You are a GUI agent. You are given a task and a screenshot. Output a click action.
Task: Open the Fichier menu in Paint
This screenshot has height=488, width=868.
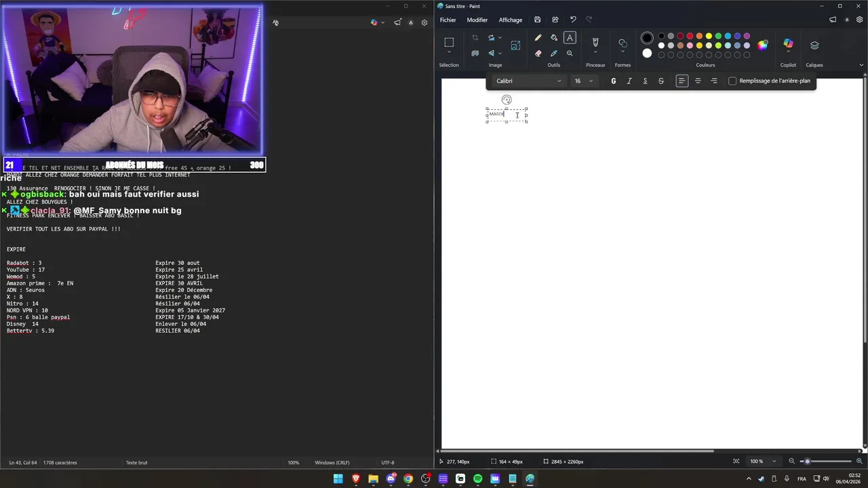click(x=448, y=20)
